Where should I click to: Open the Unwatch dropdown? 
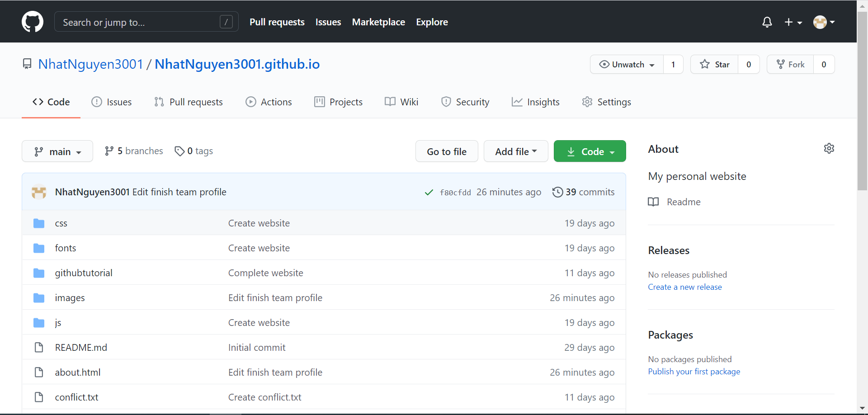point(627,64)
